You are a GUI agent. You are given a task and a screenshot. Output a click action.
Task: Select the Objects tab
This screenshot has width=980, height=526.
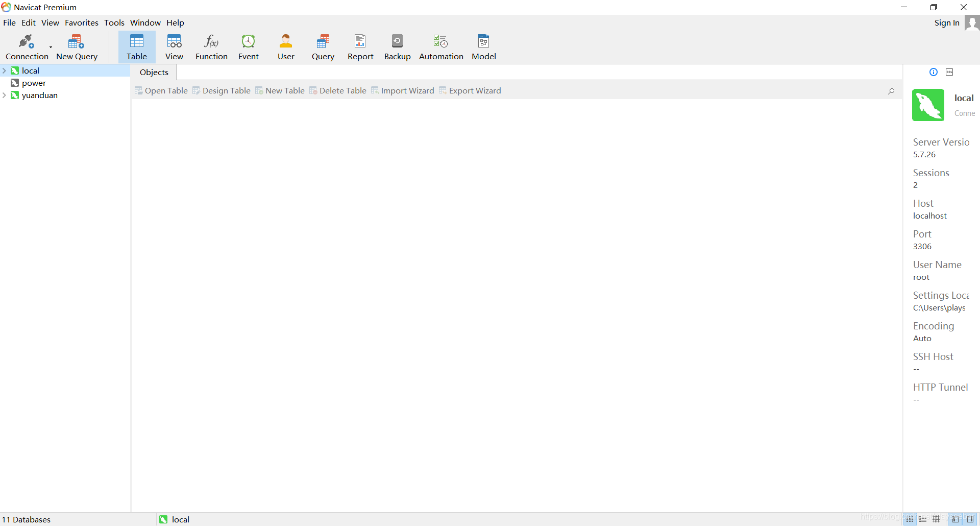click(154, 72)
